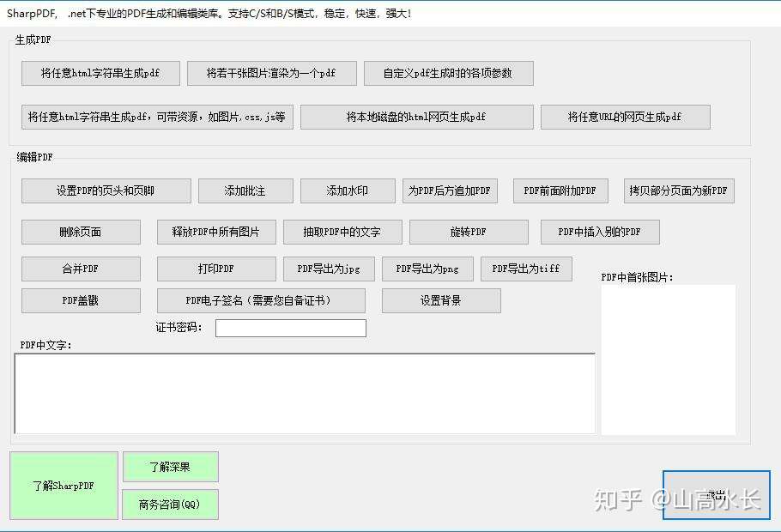
Task: Select 为PDF后方追加PDF button
Action: [x=450, y=190]
